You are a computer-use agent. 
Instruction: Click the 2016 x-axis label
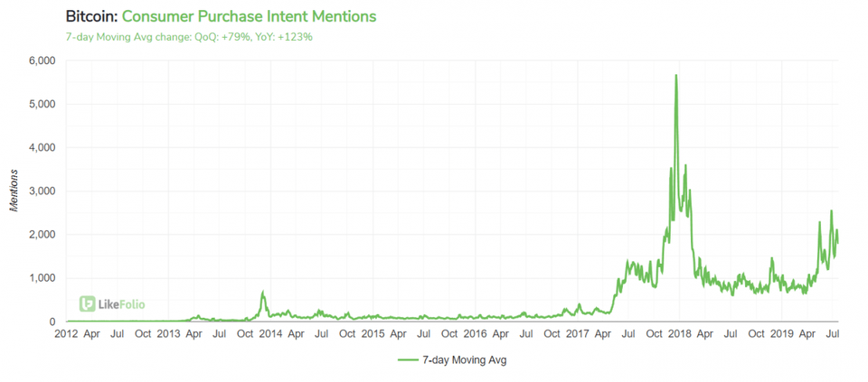[x=475, y=335]
